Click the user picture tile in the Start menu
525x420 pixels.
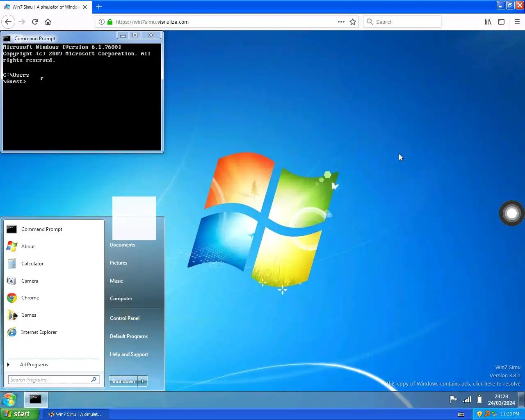click(x=134, y=218)
